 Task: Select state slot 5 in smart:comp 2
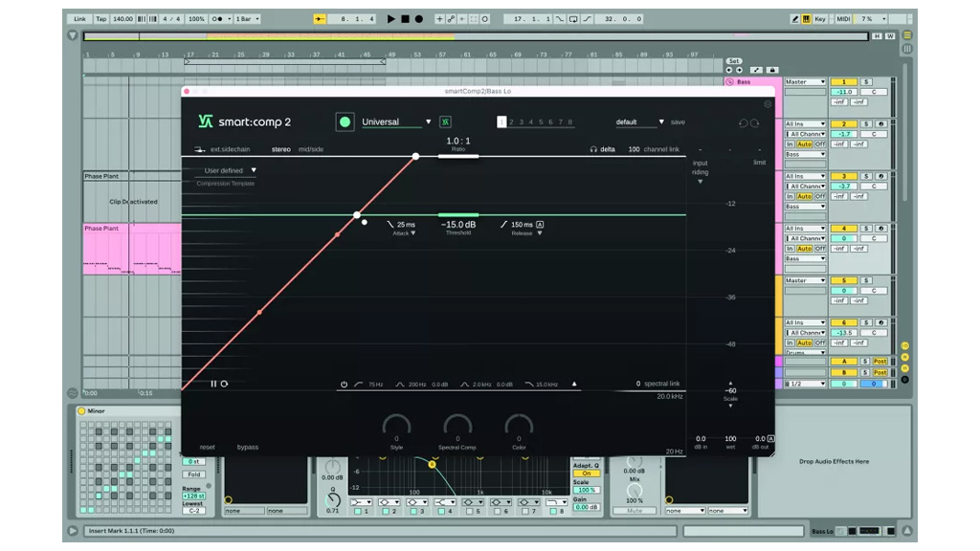pyautogui.click(x=541, y=121)
